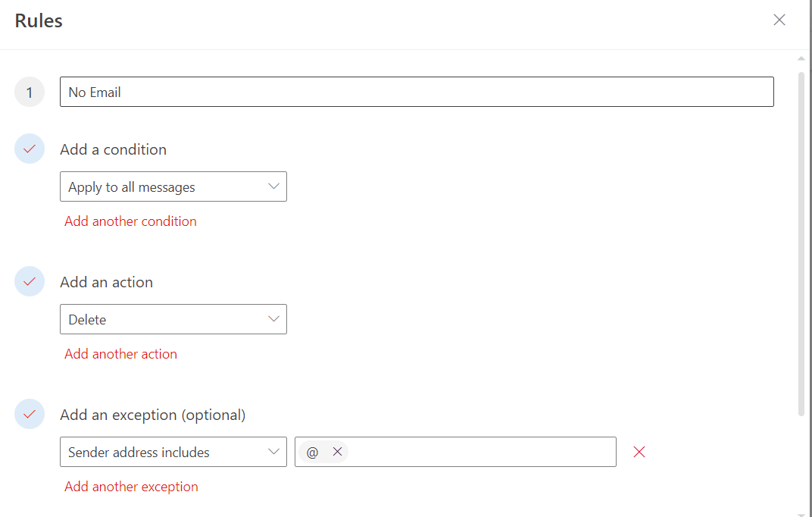Click the "Add an action" heading
The height and width of the screenshot is (517, 812).
[107, 282]
